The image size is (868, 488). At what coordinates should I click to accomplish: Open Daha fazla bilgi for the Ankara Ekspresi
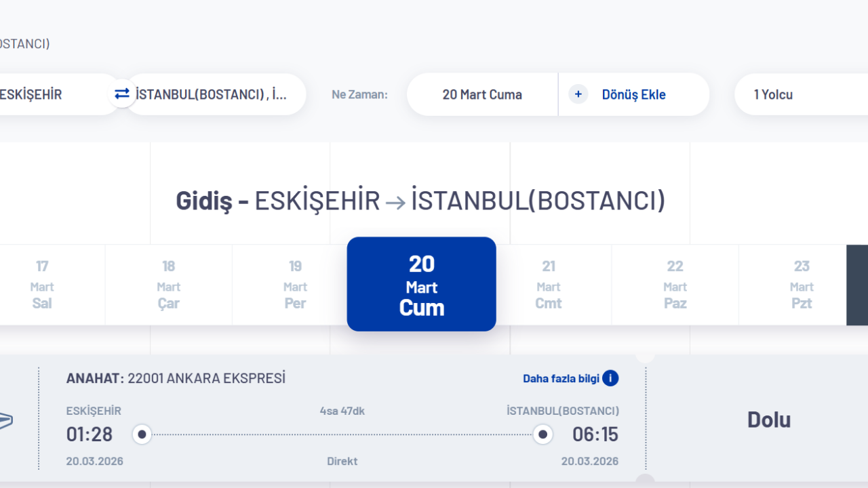[562, 378]
